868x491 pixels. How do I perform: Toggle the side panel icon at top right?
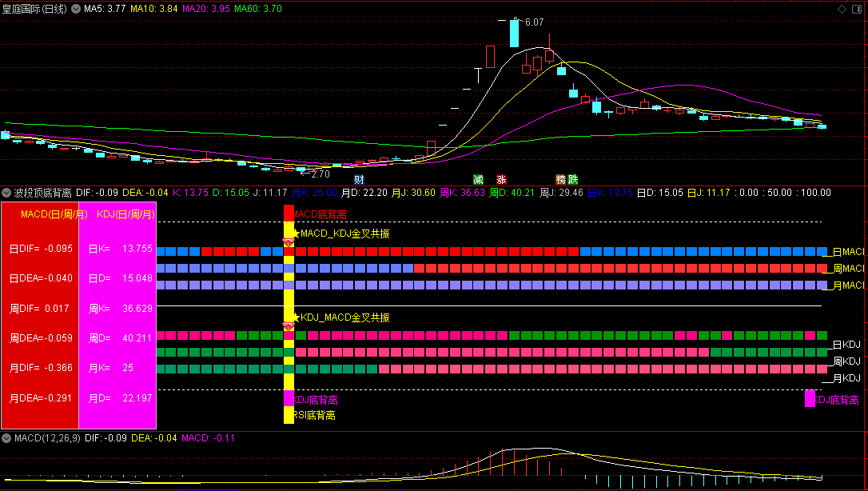(x=856, y=9)
